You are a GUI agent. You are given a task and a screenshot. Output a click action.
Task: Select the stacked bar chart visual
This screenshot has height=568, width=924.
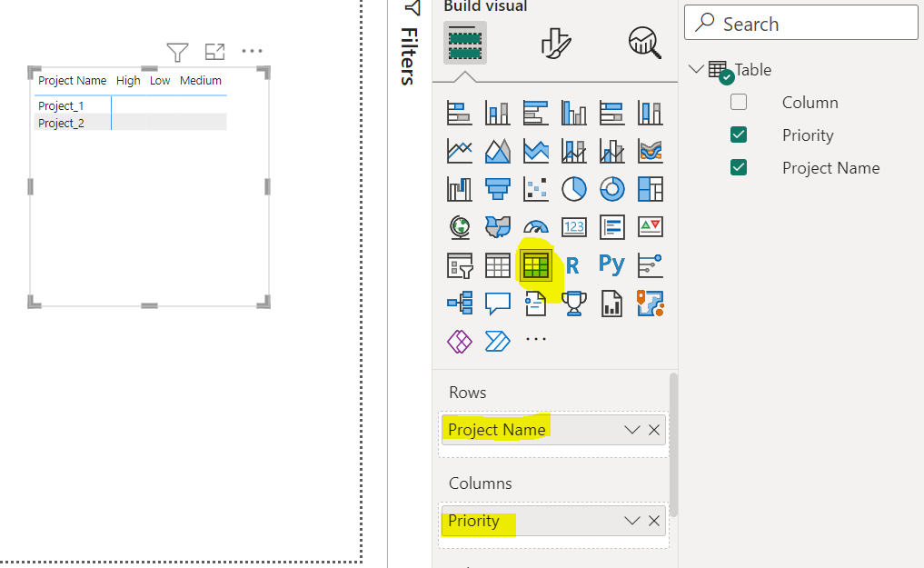[459, 113]
